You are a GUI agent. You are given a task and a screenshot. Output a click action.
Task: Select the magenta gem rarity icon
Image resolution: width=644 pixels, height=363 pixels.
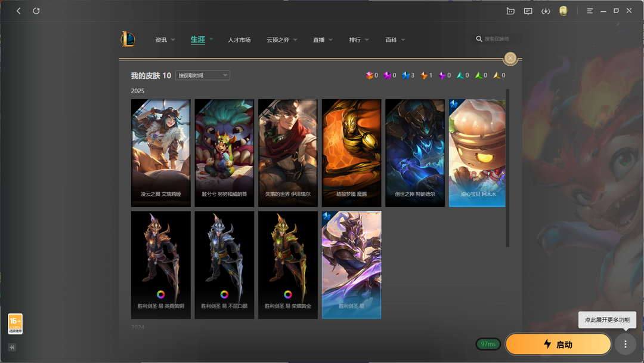point(388,75)
